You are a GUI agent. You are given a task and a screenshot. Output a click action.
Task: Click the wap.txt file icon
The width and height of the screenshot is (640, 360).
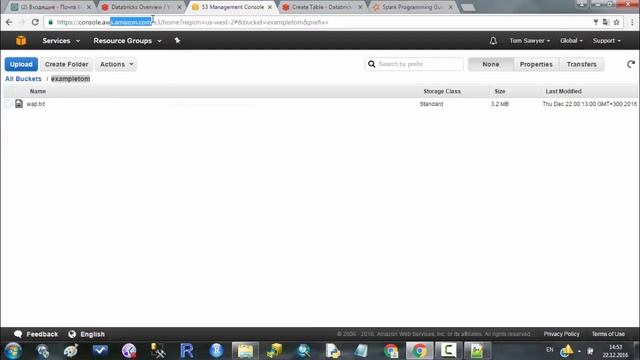[19, 104]
